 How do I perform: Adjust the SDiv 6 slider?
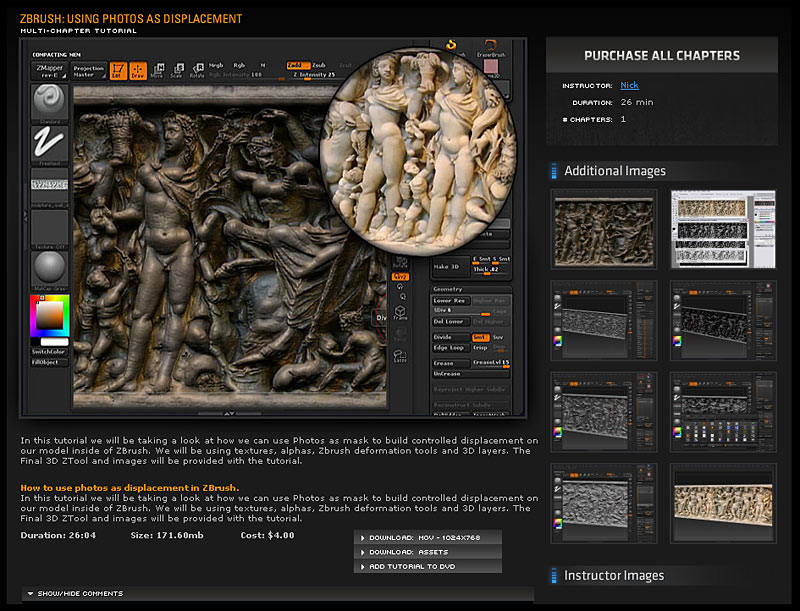tap(462, 311)
